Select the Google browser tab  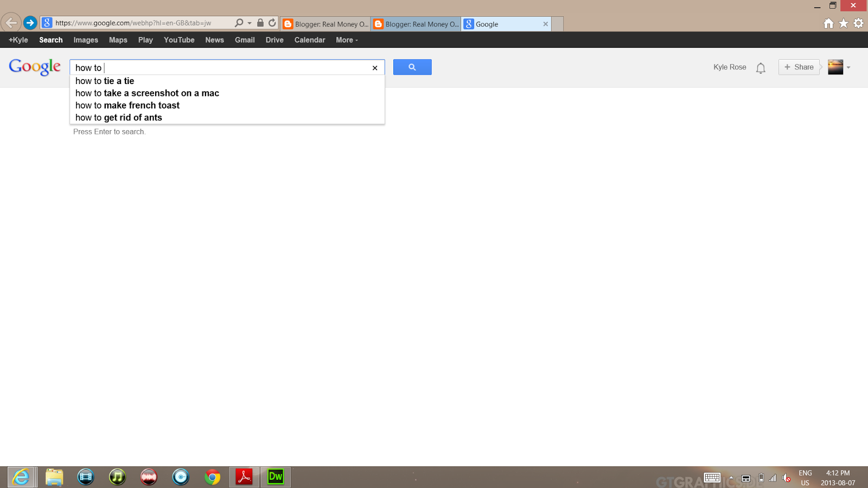pyautogui.click(x=506, y=24)
